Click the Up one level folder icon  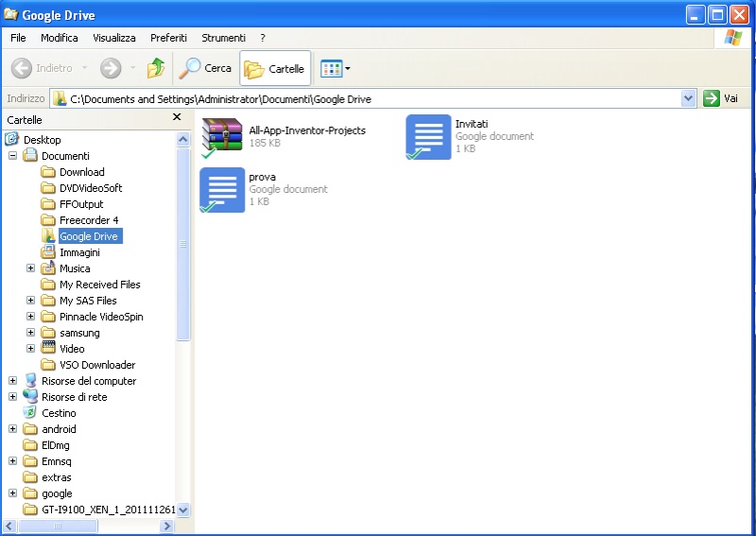pyautogui.click(x=156, y=68)
